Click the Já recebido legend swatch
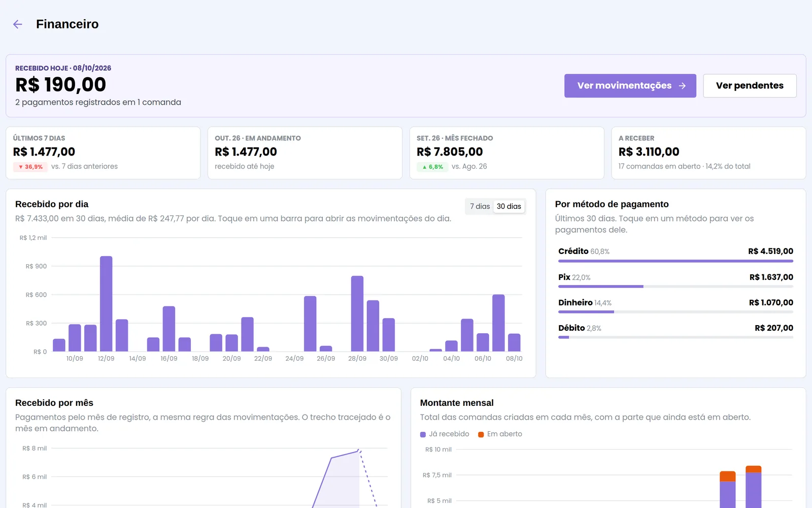Viewport: 812px width, 508px height. pyautogui.click(x=423, y=434)
